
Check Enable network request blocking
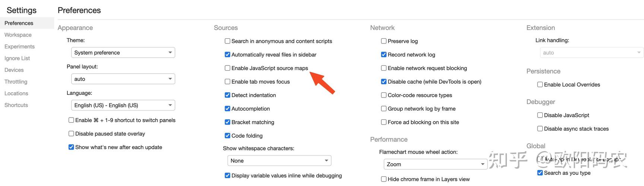[x=384, y=68]
